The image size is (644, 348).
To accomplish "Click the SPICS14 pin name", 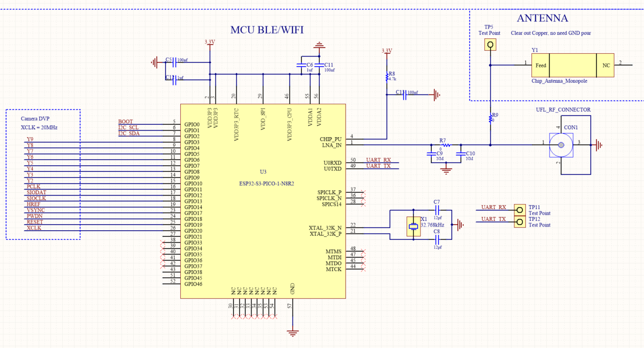I will coord(332,204).
